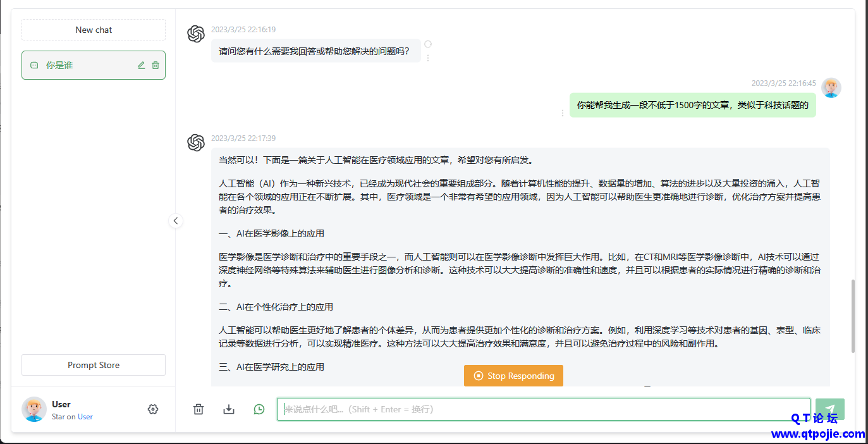Viewport: 868px width, 444px height.
Task: Click the user avatar in sidebar footer
Action: click(34, 409)
